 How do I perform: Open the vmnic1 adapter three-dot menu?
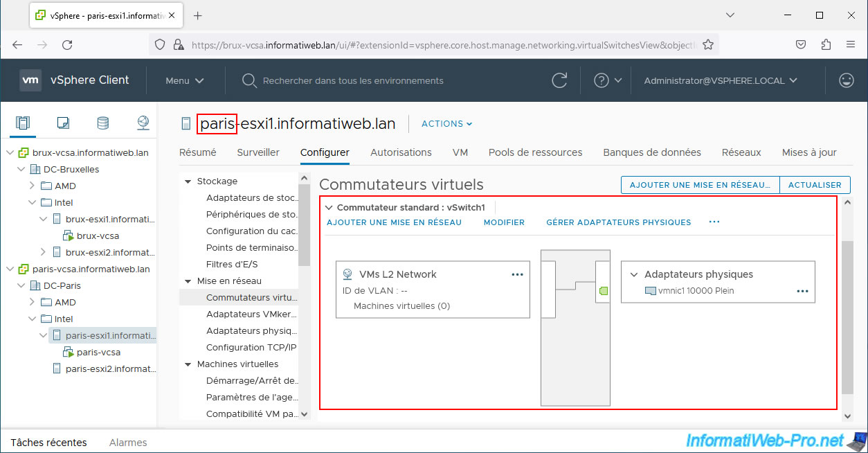[802, 291]
